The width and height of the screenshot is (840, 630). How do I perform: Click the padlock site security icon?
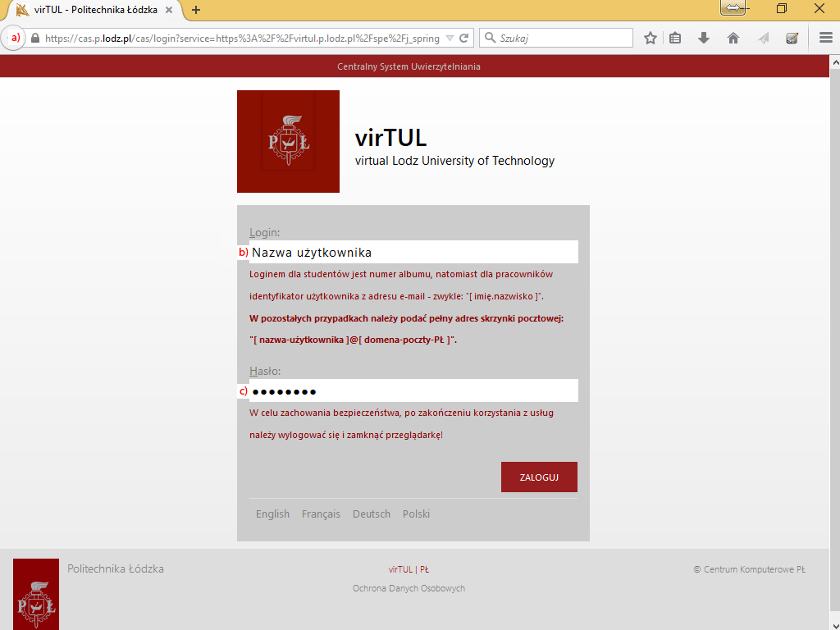35,38
